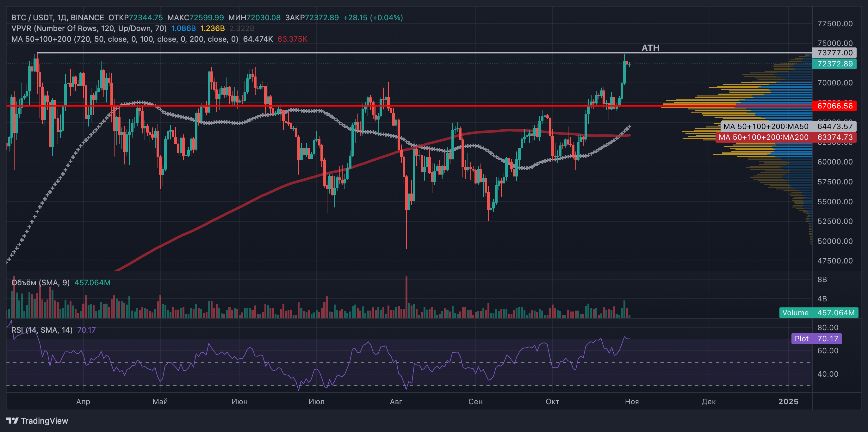The height and width of the screenshot is (432, 868).
Task: Click the 64473.57 MA50 price label
Action: 834,127
